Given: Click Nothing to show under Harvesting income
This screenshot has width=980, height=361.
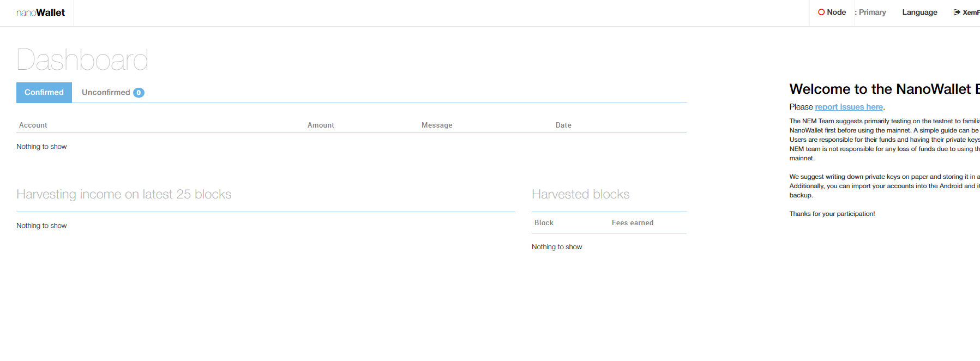Looking at the screenshot, I should point(41,226).
